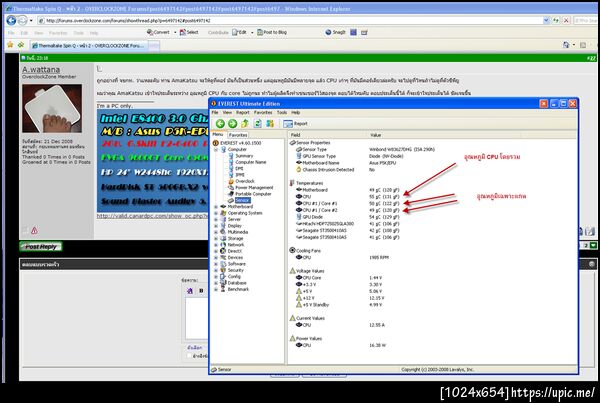Click the Software tree icon

223,264
